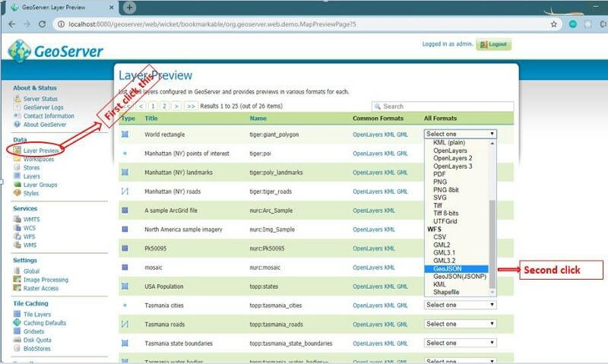608x364 pixels.
Task: Jump to last results page
Action: pos(191,106)
